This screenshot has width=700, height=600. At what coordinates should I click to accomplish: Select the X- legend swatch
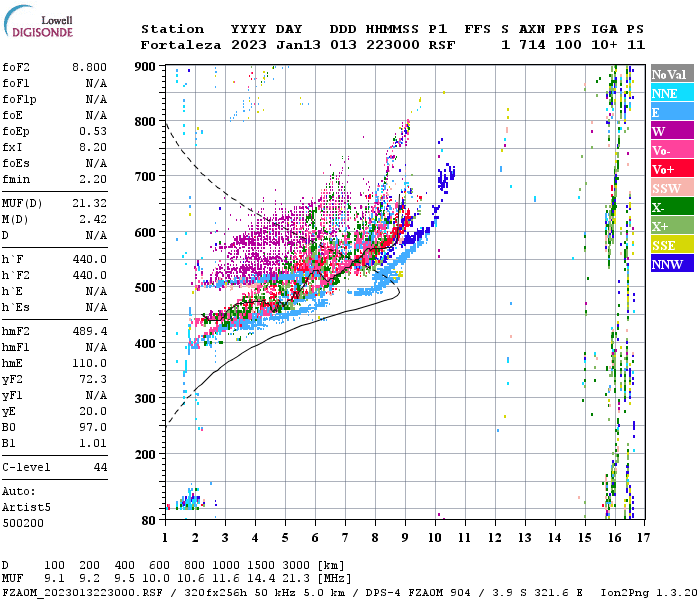point(672,207)
